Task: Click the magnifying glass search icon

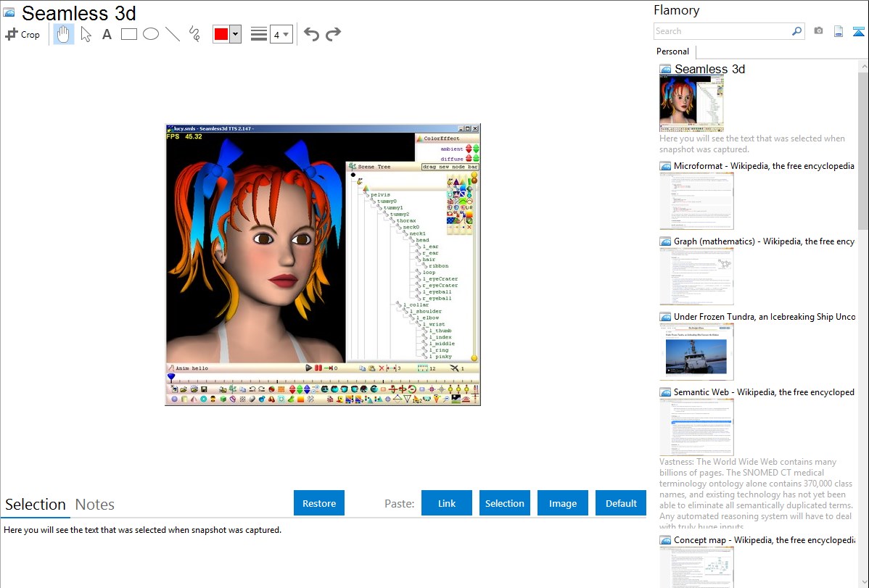Action: click(797, 31)
